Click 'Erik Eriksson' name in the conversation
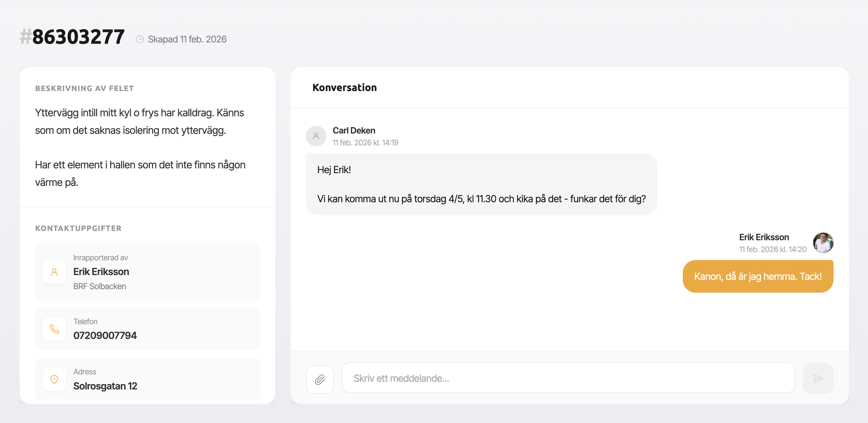The width and height of the screenshot is (868, 423). pyautogui.click(x=764, y=237)
